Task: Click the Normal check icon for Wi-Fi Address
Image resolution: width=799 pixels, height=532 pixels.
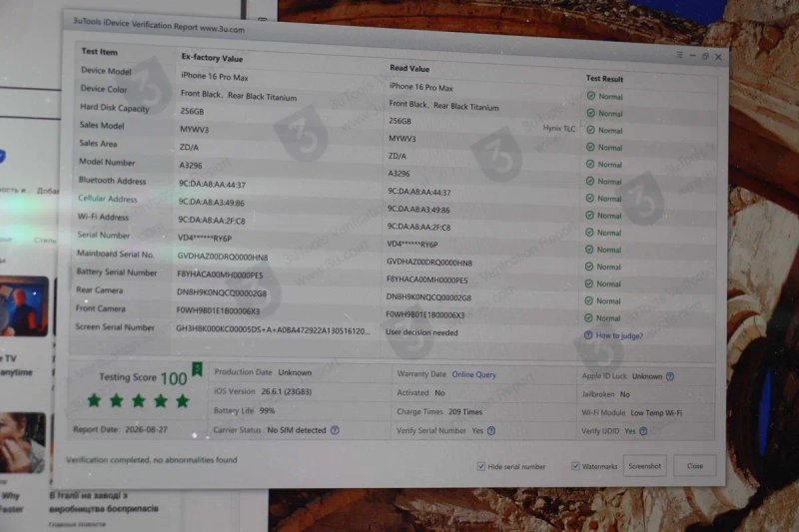Action: [589, 233]
